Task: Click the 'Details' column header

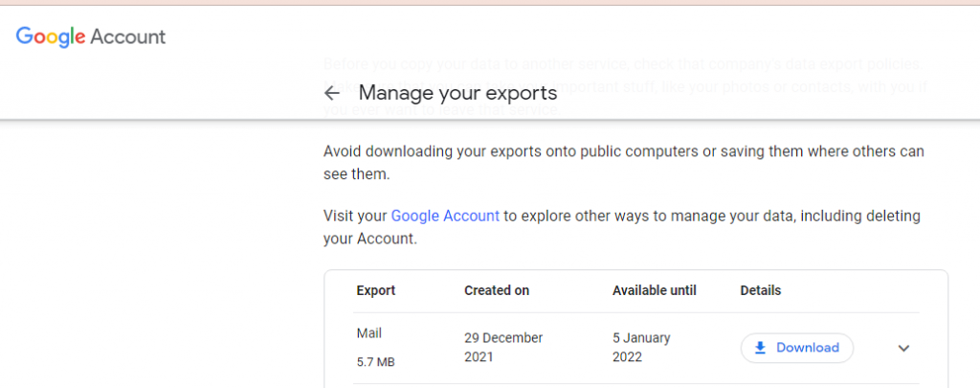Action: [x=761, y=290]
